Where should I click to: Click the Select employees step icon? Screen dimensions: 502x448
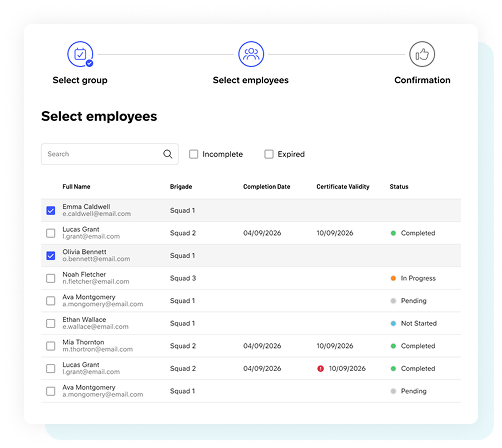coord(251,54)
